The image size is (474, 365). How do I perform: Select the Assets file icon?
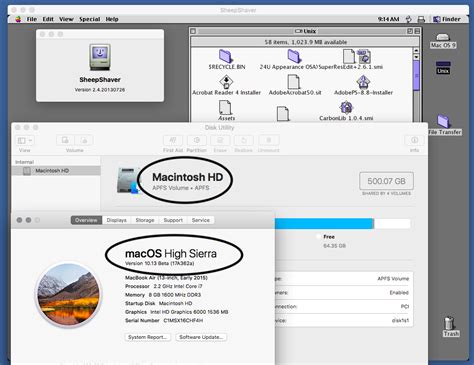tap(226, 111)
